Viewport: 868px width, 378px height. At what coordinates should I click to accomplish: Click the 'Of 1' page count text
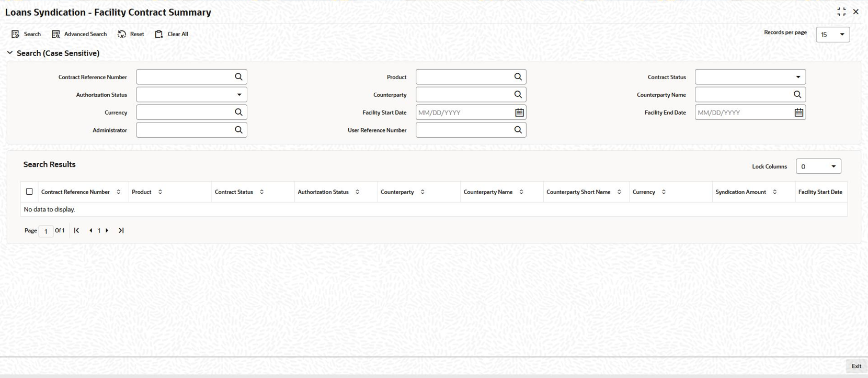[x=60, y=230]
